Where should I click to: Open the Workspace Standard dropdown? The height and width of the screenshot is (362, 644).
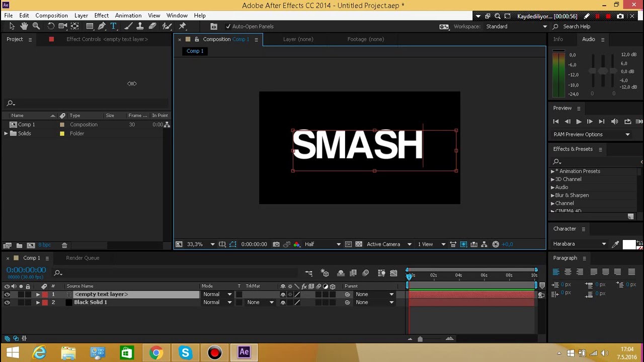pos(516,26)
